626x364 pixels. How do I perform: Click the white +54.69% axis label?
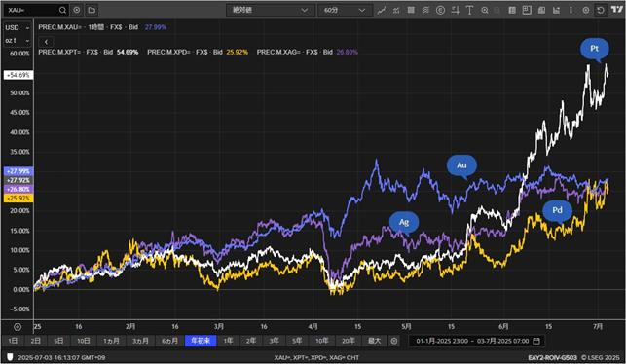18,75
